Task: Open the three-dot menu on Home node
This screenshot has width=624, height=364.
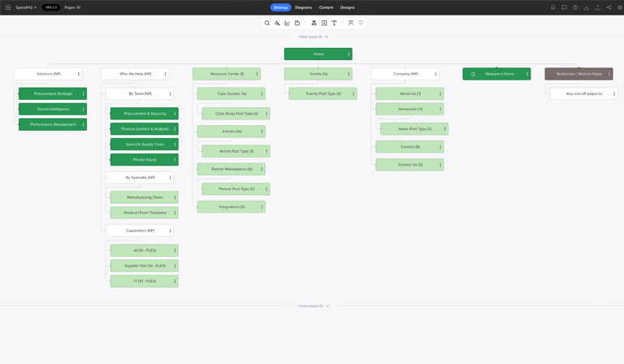Action: tap(349, 54)
